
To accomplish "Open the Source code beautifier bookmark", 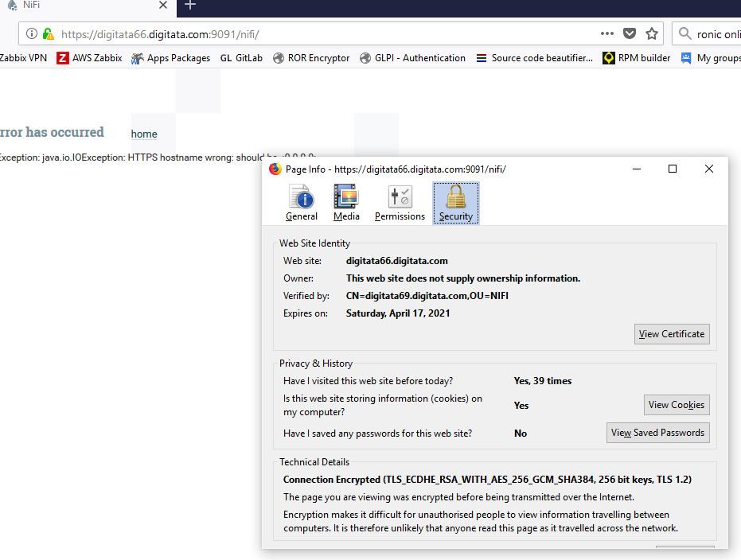I will 535,58.
